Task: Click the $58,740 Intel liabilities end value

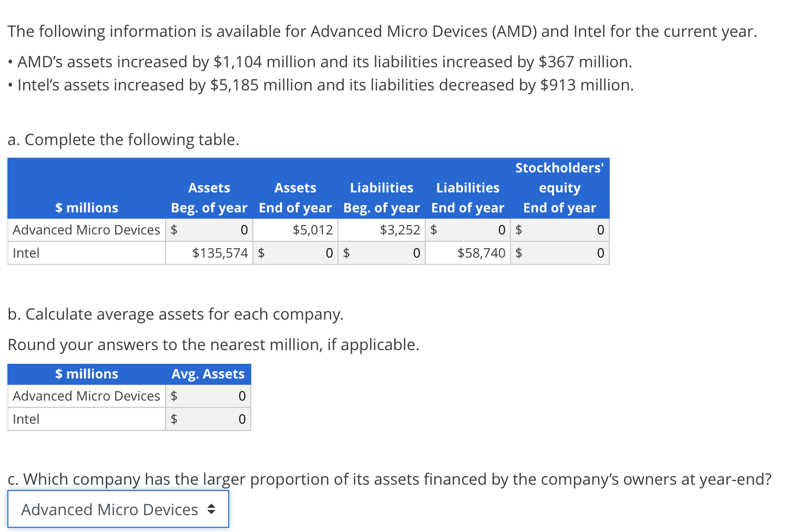Action: click(482, 253)
